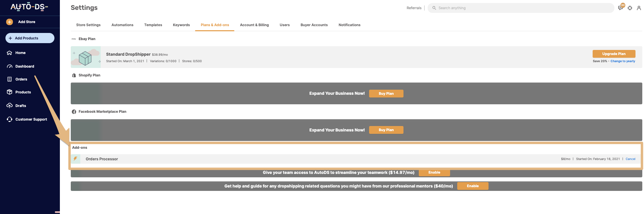Open the Drafts cloud upload icon
644x214 pixels.
pos(10,106)
